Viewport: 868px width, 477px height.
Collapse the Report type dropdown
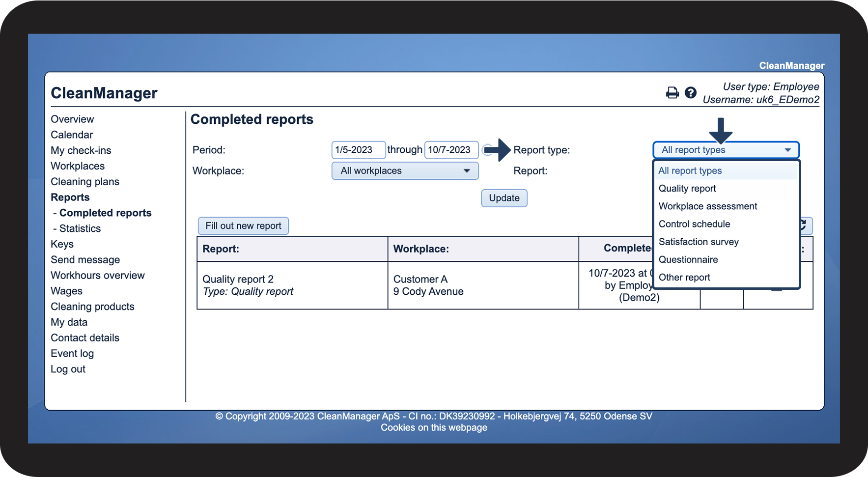726,150
